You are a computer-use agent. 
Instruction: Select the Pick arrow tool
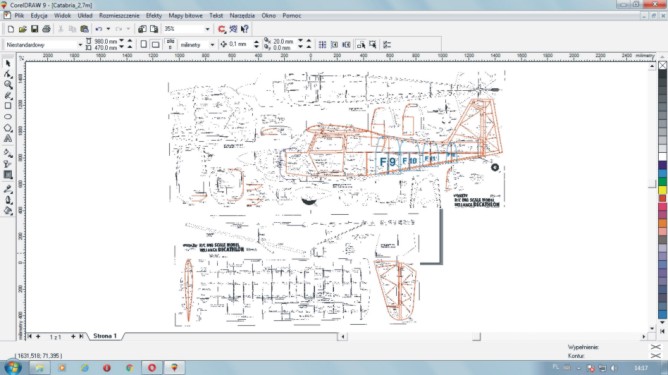[8, 63]
